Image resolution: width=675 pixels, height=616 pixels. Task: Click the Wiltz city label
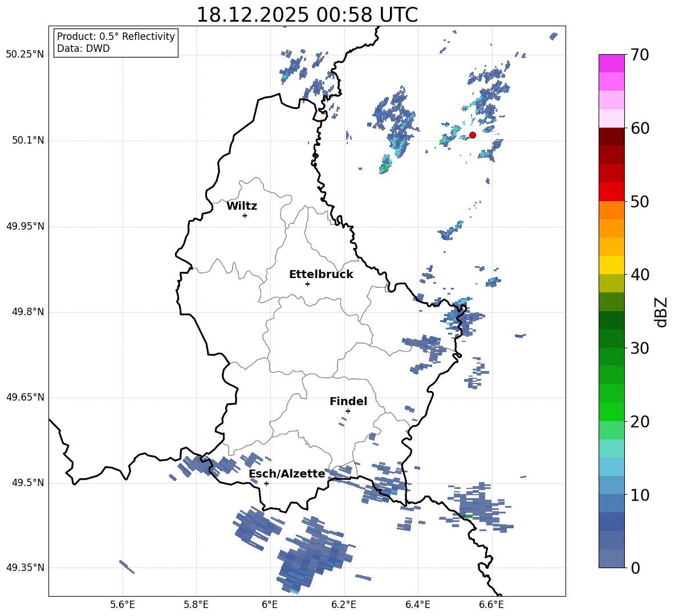(x=242, y=206)
